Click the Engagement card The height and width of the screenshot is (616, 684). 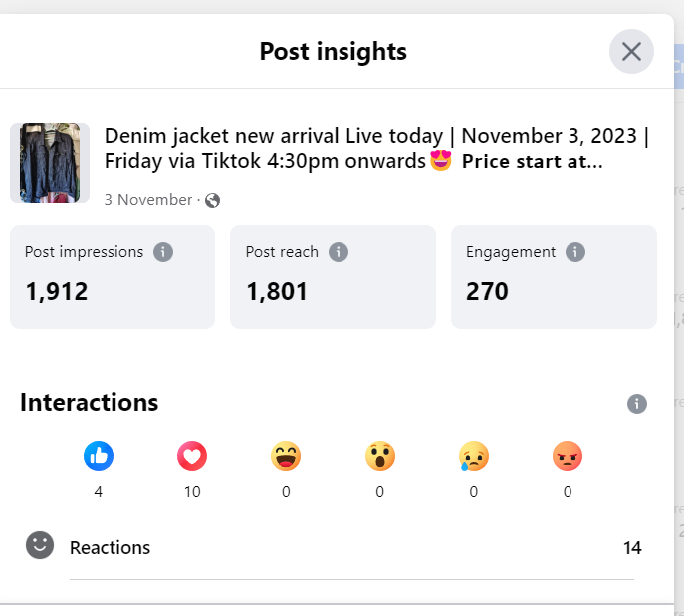pos(554,277)
